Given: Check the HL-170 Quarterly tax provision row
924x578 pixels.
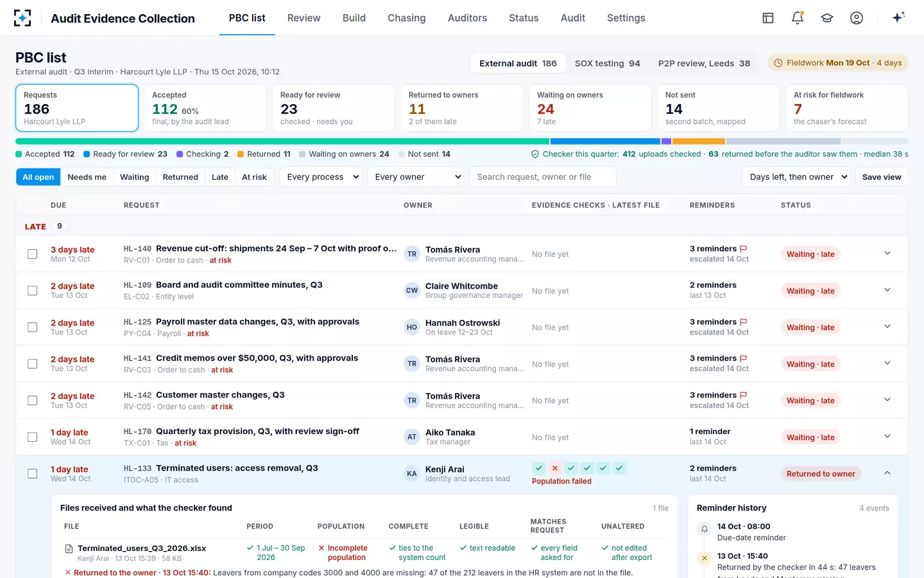Looking at the screenshot, I should (x=32, y=437).
